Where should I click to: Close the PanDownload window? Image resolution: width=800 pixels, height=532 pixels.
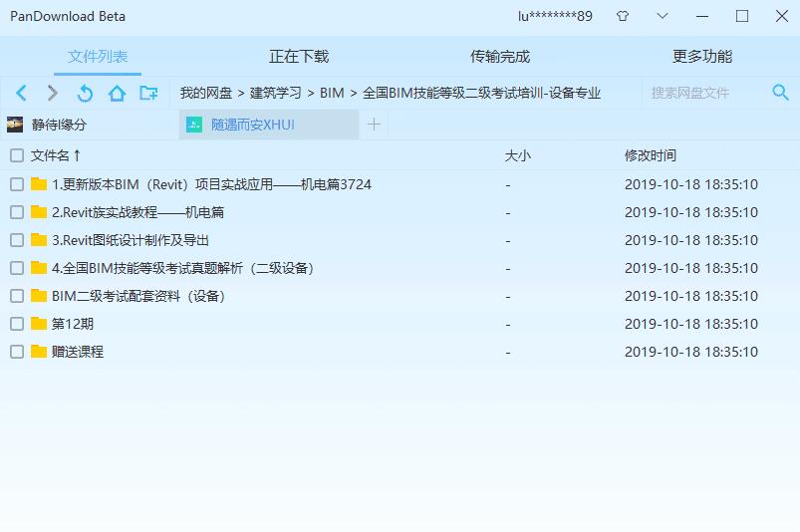pyautogui.click(x=782, y=16)
